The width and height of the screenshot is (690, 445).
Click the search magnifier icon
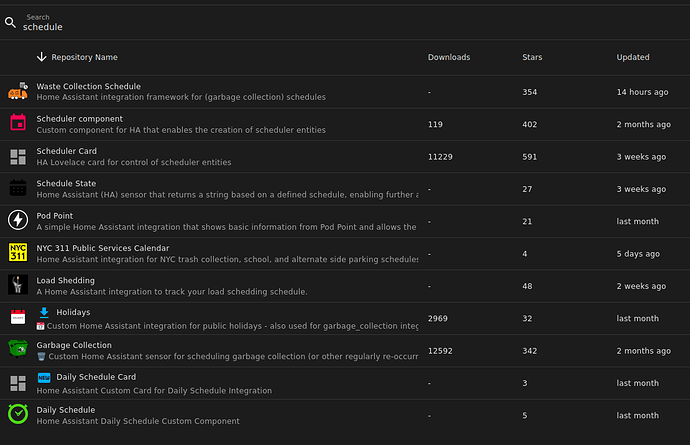pyautogui.click(x=10, y=22)
